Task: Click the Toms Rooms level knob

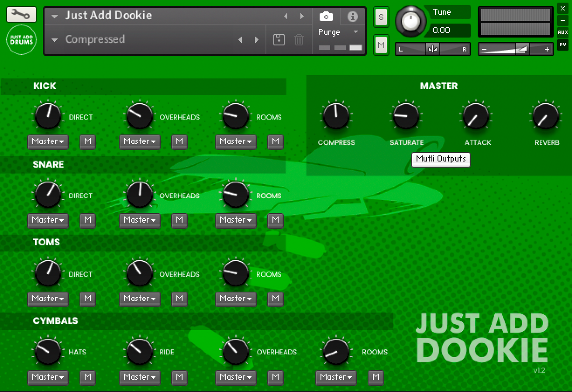Action: [236, 273]
